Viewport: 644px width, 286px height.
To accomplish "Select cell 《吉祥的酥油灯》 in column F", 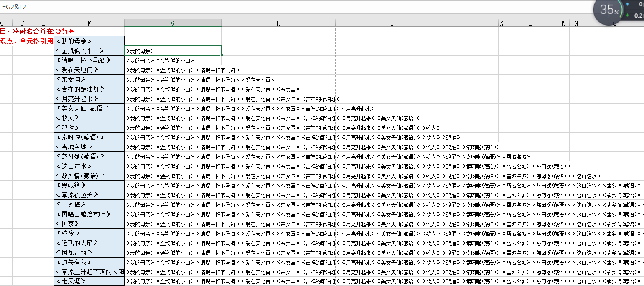I will [x=89, y=89].
